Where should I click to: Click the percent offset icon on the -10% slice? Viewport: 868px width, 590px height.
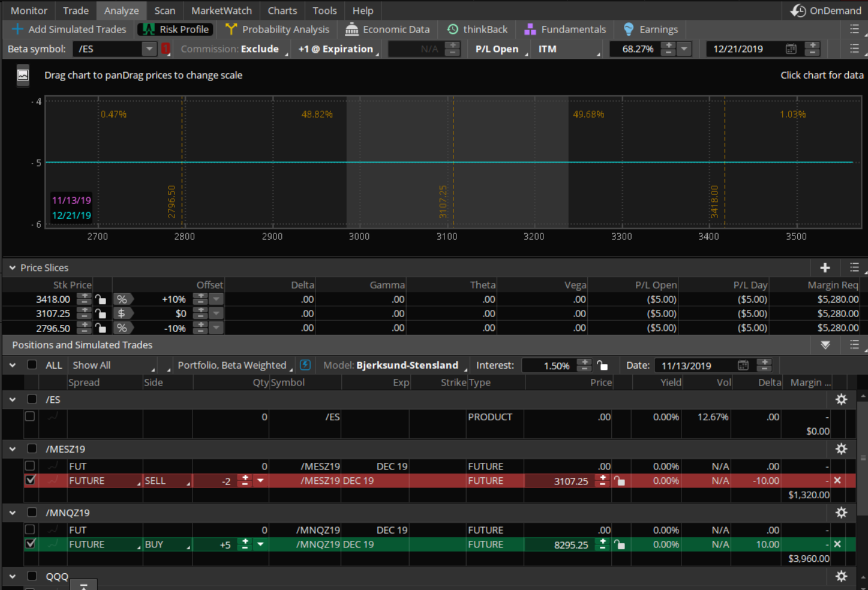122,328
